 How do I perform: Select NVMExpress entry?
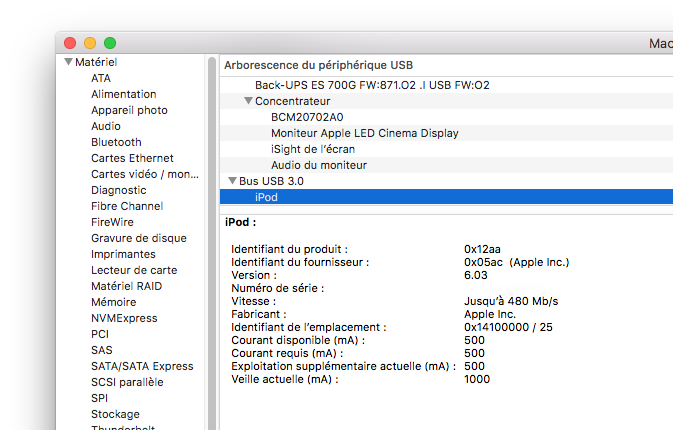click(x=124, y=318)
